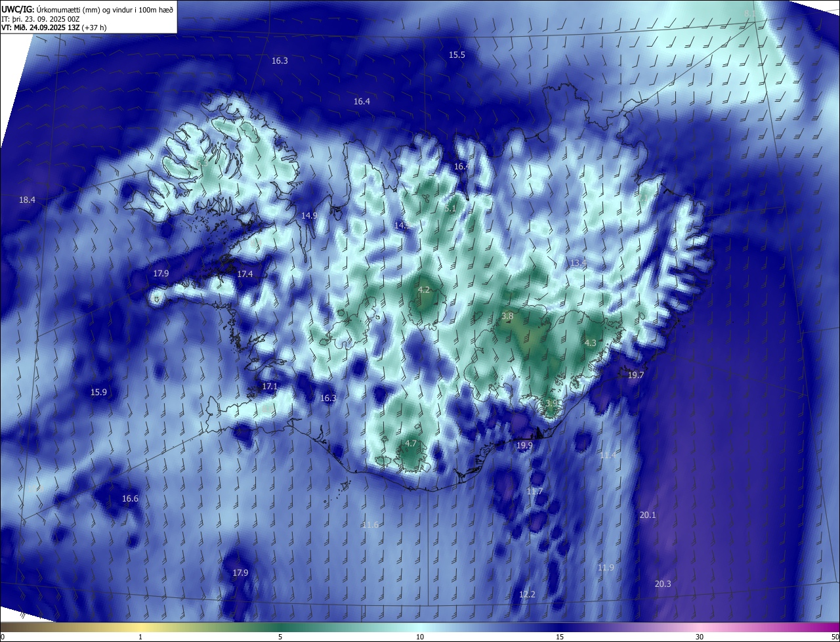Click the 16.6 map value

point(130,499)
